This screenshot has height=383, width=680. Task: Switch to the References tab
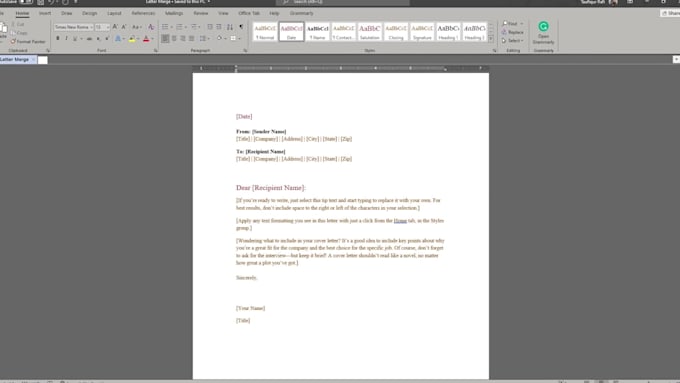coord(143,13)
